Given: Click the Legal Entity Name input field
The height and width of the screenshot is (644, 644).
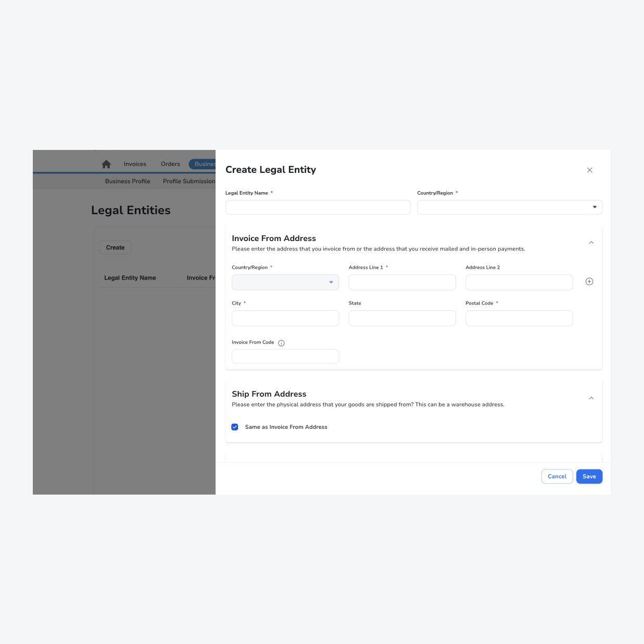Looking at the screenshot, I should [318, 207].
